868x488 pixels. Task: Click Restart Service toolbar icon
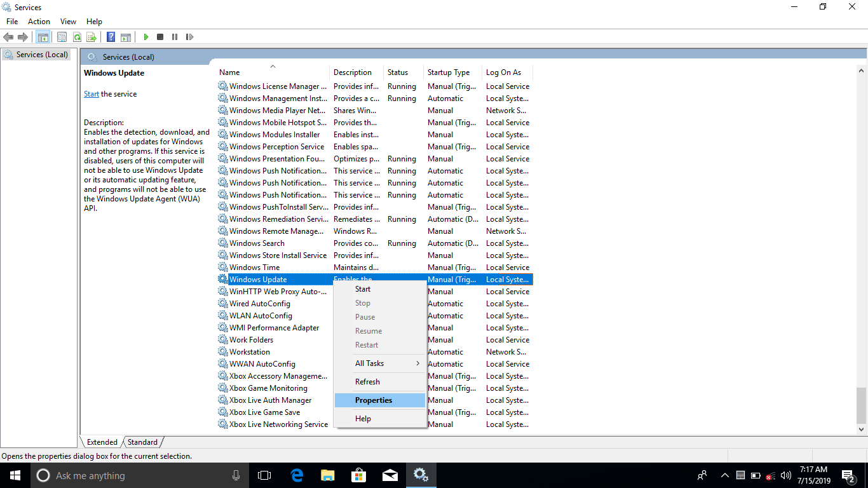[189, 37]
